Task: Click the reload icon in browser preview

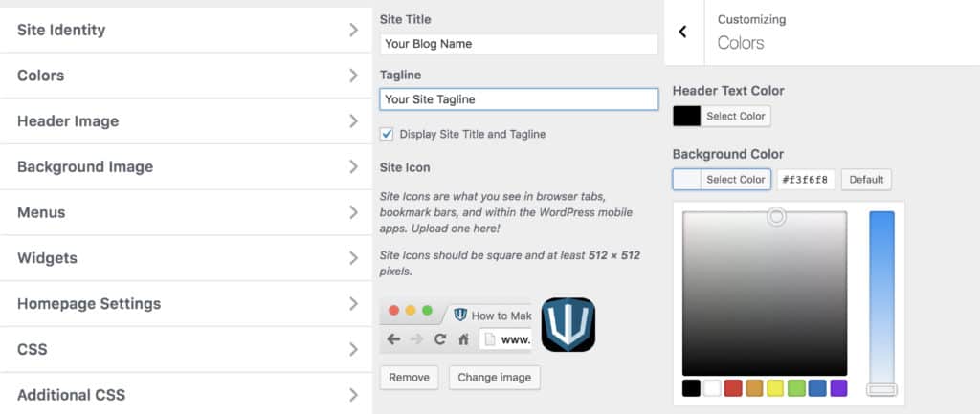Action: (x=440, y=339)
